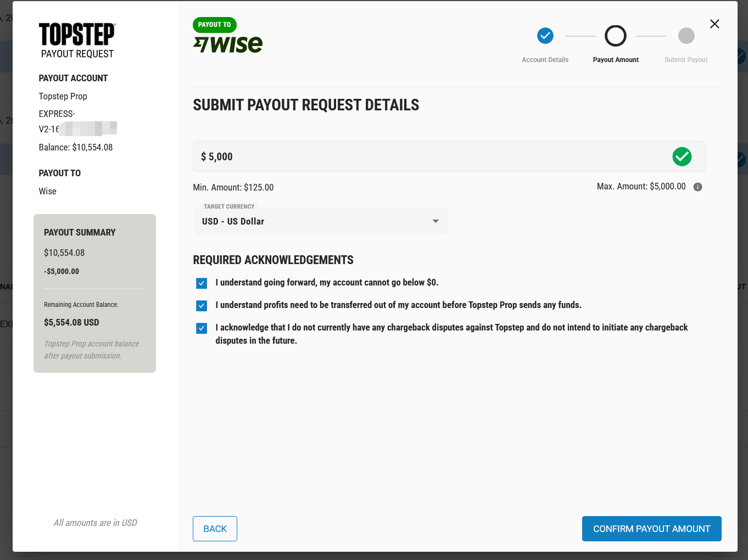Click the Payout Amount step label
Image resolution: width=748 pixels, height=560 pixels.
[x=616, y=60]
